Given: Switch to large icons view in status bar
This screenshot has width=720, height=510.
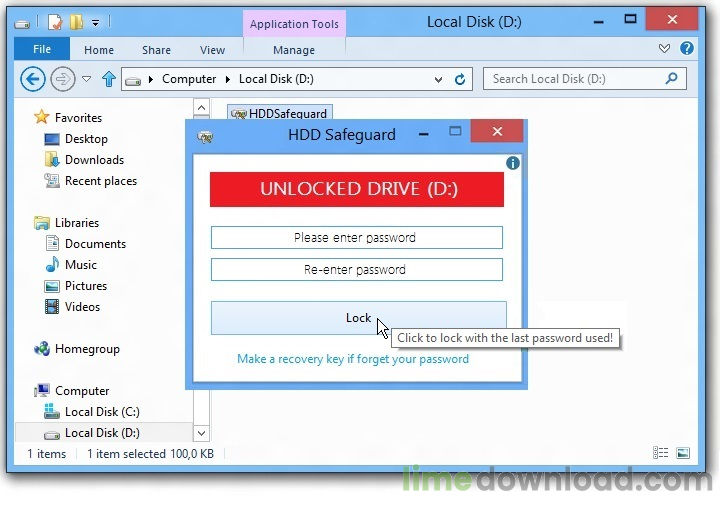Looking at the screenshot, I should (x=683, y=453).
